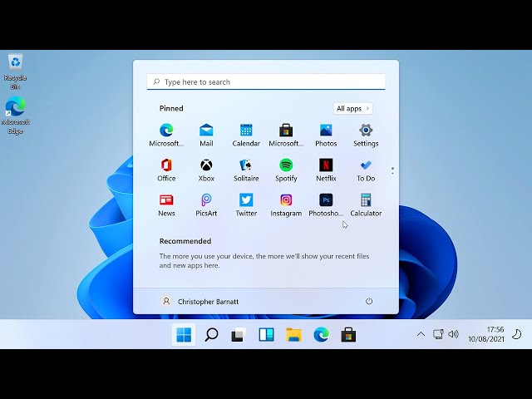Viewport: 532px width, 399px height.
Task: Open Instagram
Action: (286, 205)
